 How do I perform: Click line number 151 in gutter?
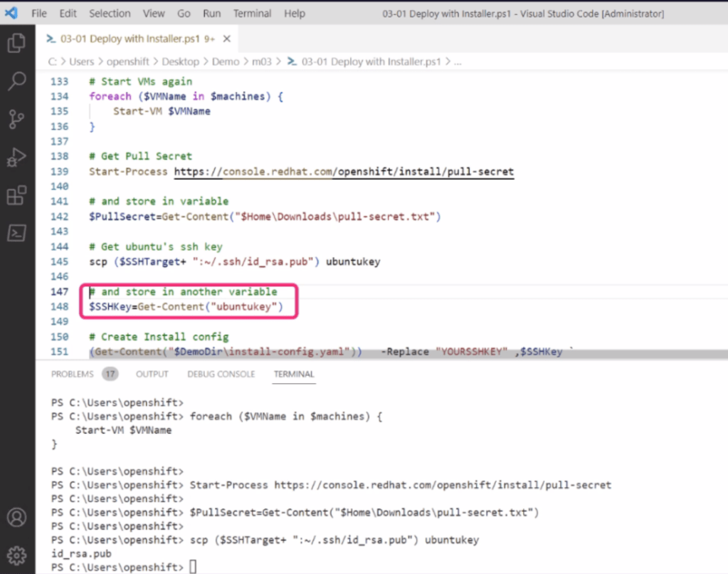click(x=60, y=352)
